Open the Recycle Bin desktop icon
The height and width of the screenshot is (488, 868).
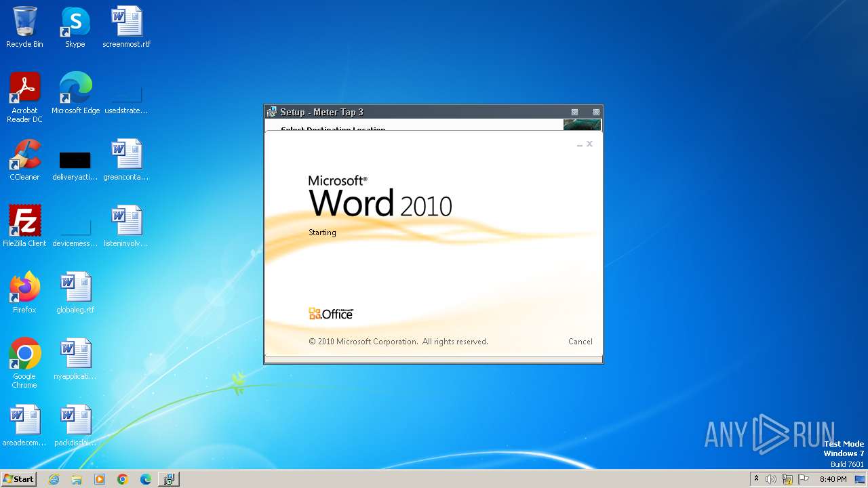click(x=24, y=27)
